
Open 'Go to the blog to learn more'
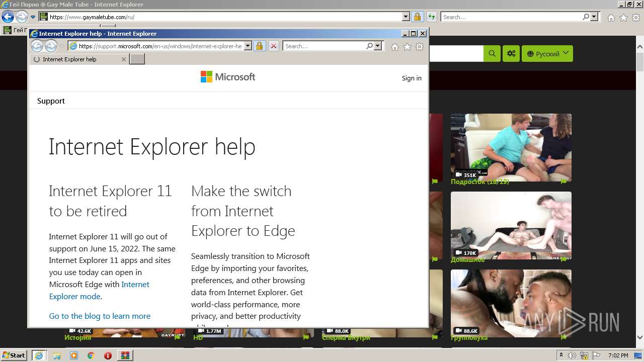coord(100,316)
